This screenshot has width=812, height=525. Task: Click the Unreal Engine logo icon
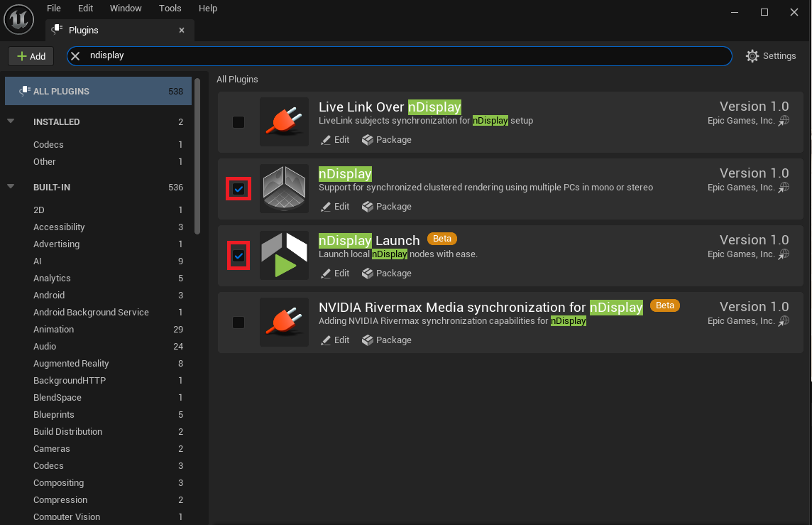tap(18, 20)
